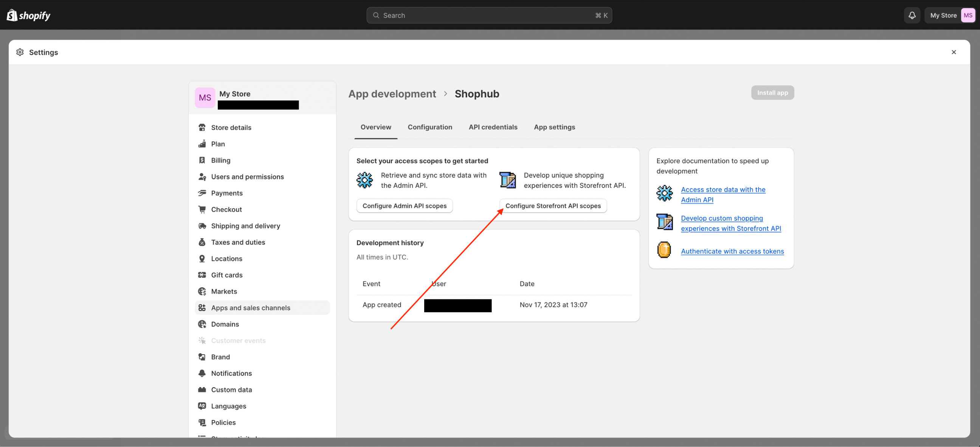Click the Languages icon in sidebar
This screenshot has height=447, width=980.
pyautogui.click(x=203, y=406)
